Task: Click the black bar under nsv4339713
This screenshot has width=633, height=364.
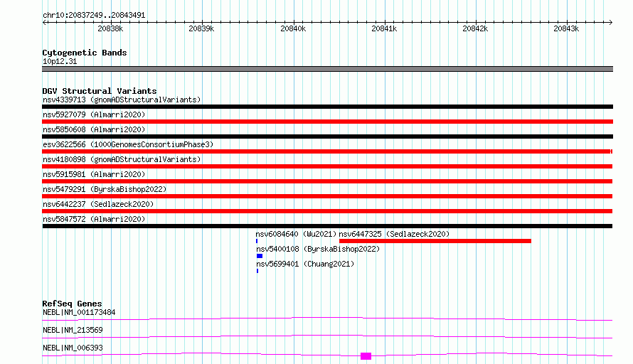Action: (327, 107)
